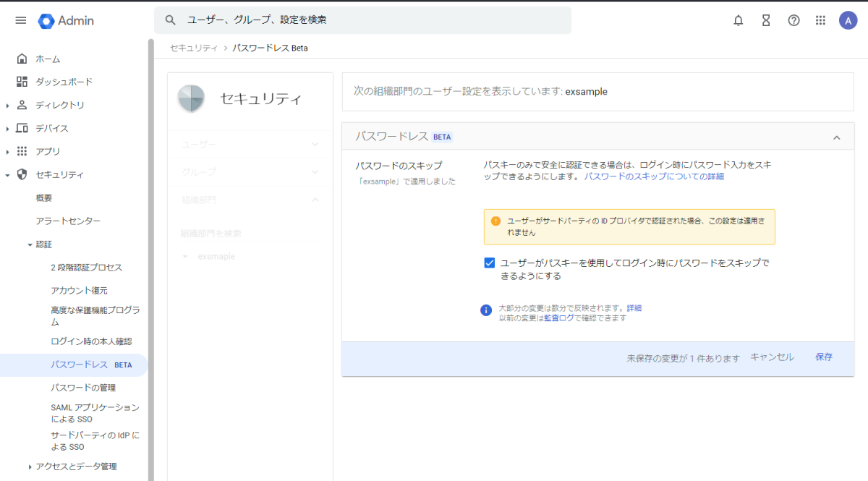Image resolution: width=868 pixels, height=481 pixels.
Task: Open notifications bell icon
Action: click(739, 20)
